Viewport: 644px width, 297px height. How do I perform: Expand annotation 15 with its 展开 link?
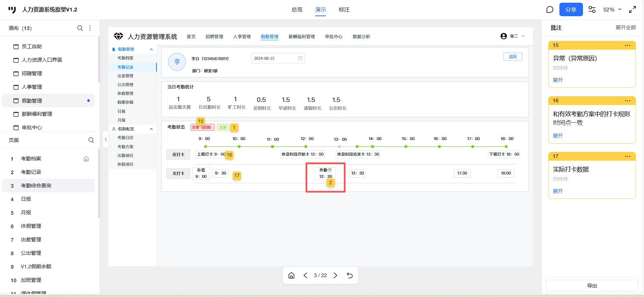[558, 80]
